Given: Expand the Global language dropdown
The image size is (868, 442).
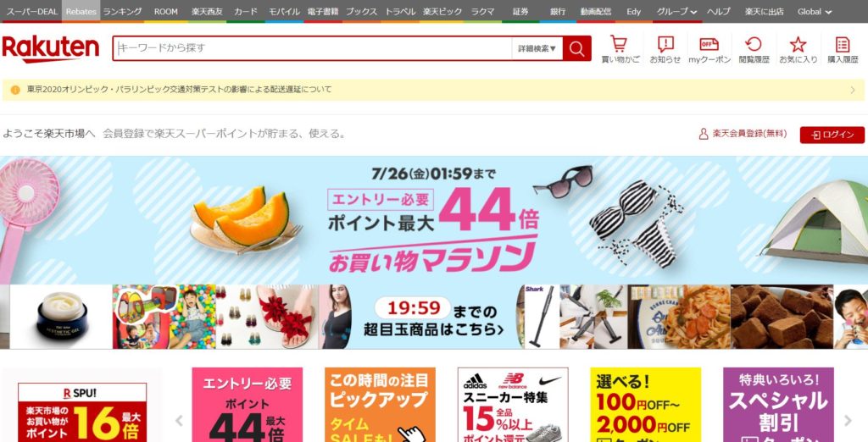Looking at the screenshot, I should point(815,11).
